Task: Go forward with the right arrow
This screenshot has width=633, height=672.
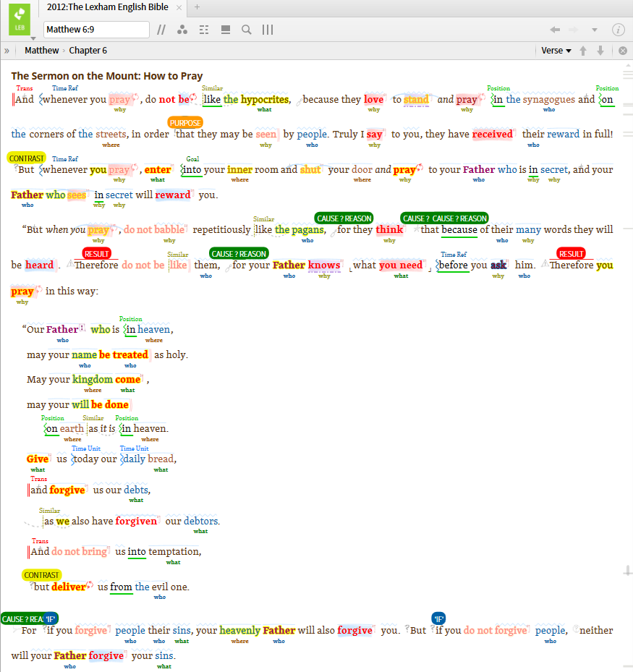Action: [x=574, y=30]
